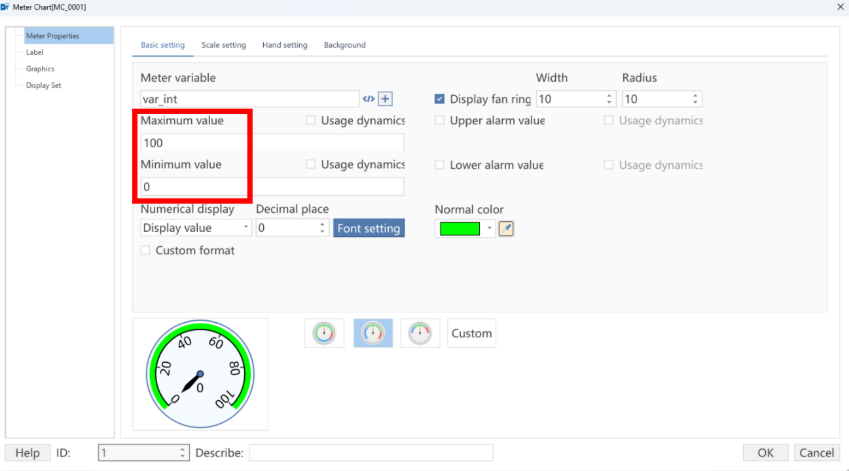Switch to Background tab

345,45
